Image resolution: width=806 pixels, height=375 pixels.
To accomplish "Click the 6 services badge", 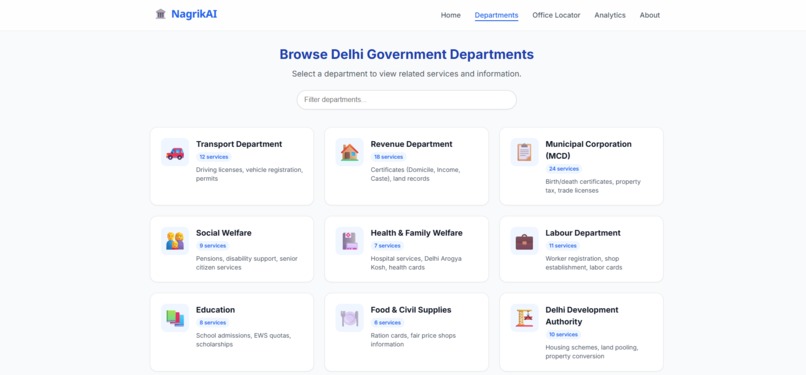I will tap(388, 323).
